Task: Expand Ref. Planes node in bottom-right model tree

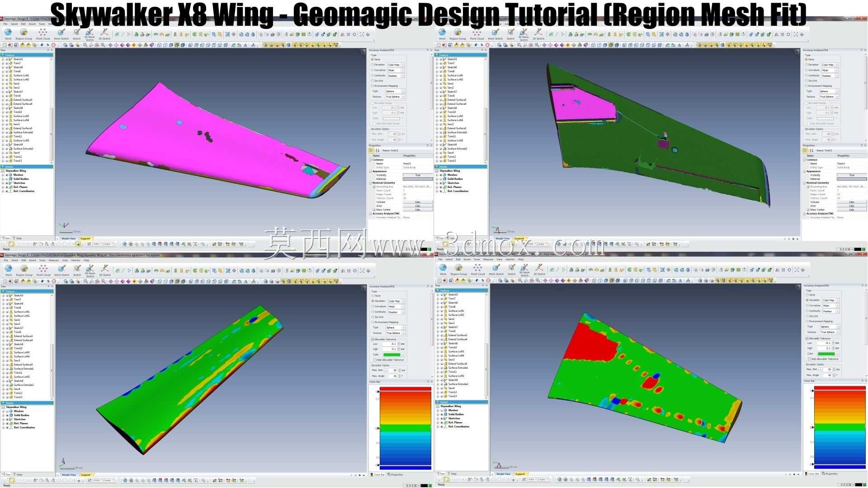Action: (438, 422)
